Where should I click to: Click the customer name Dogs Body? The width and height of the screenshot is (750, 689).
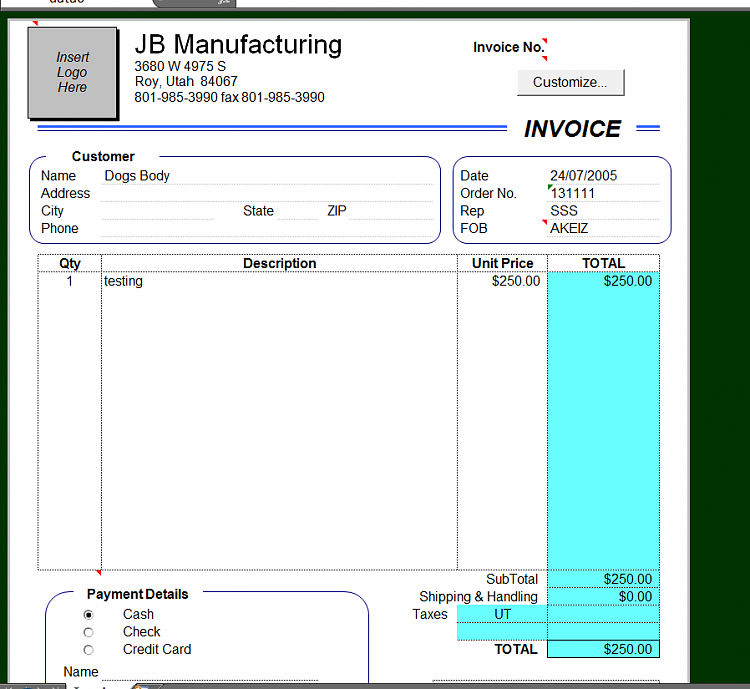point(137,176)
